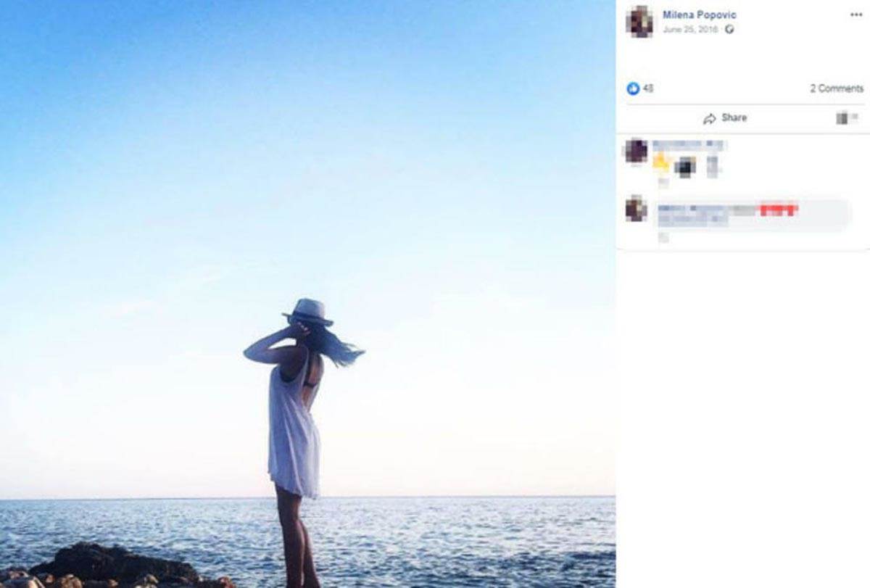Click the yellow emoji in first comment
Screen dimensions: 870x588
click(660, 162)
